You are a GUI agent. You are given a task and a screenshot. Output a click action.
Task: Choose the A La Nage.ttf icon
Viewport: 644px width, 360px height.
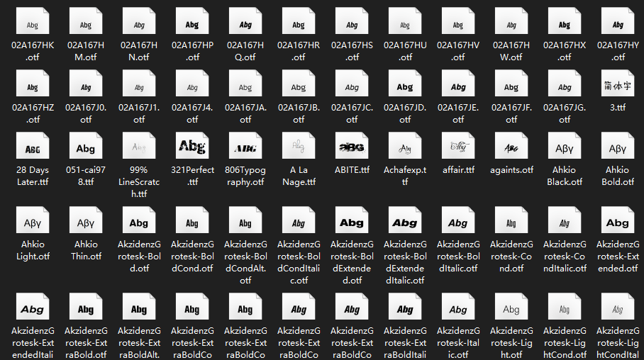click(299, 147)
